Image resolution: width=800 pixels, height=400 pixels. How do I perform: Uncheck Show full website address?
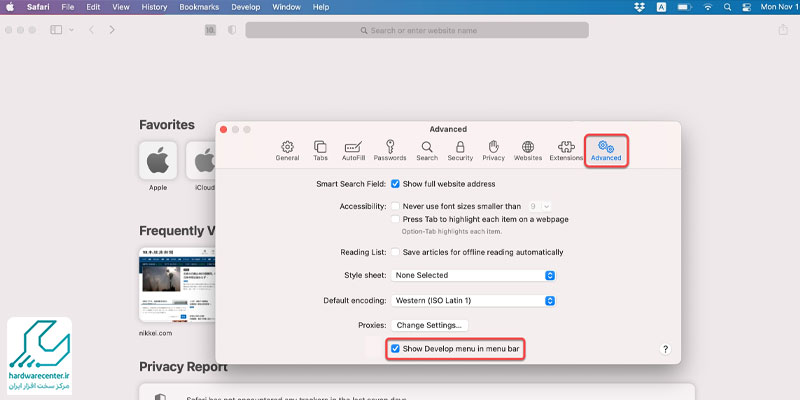tap(395, 184)
